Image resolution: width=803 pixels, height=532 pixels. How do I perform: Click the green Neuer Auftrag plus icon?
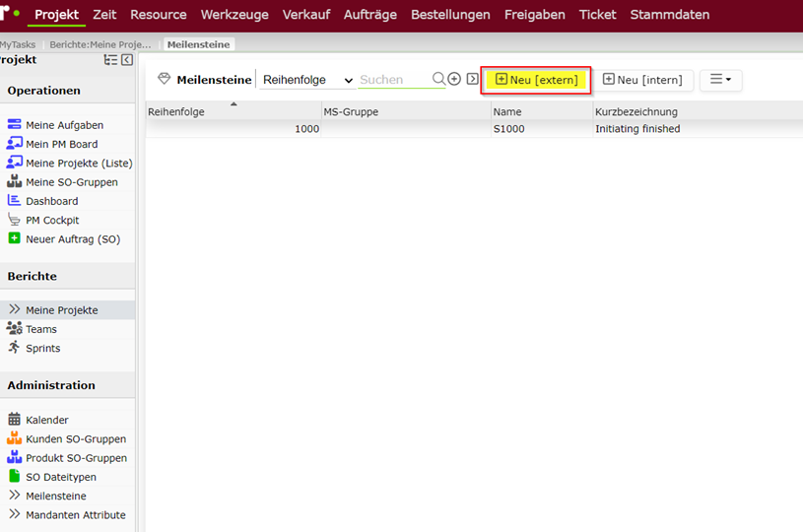click(15, 238)
